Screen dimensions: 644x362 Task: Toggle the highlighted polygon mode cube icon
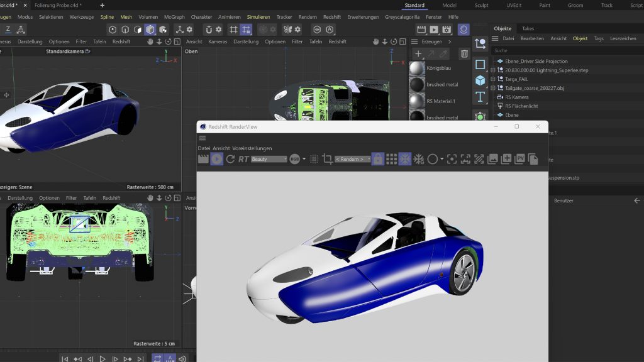(x=150, y=30)
